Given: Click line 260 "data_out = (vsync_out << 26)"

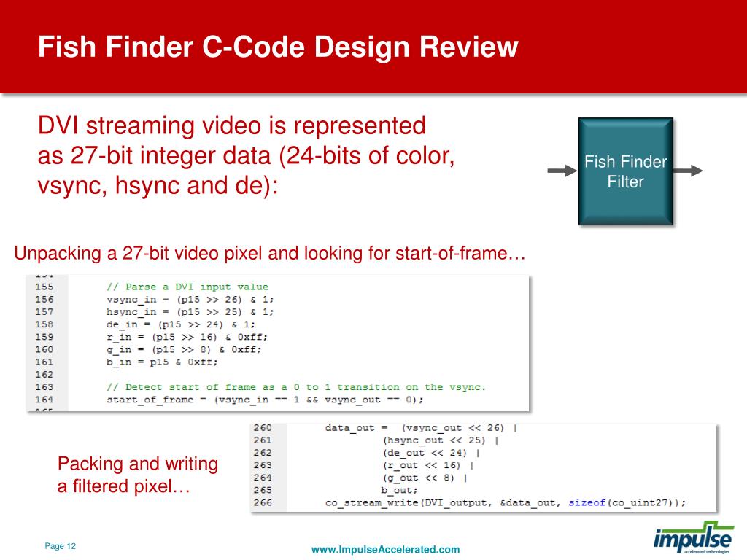Looking at the screenshot, I should [x=421, y=427].
